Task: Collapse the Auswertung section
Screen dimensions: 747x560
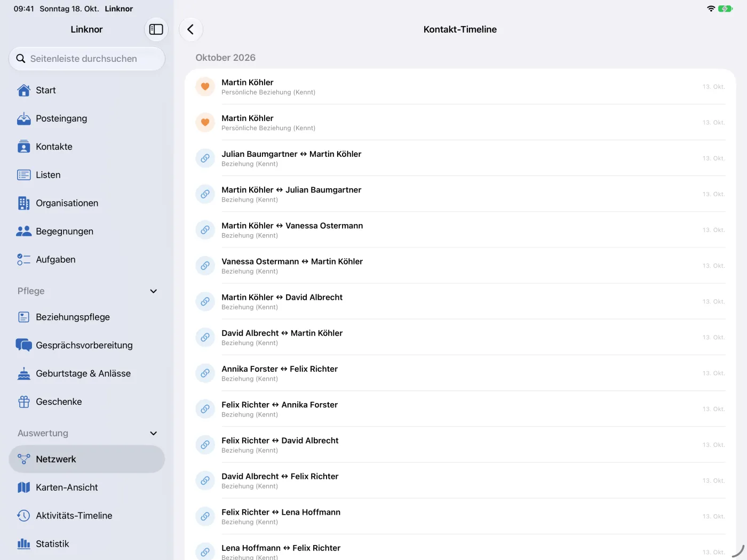Action: (154, 434)
